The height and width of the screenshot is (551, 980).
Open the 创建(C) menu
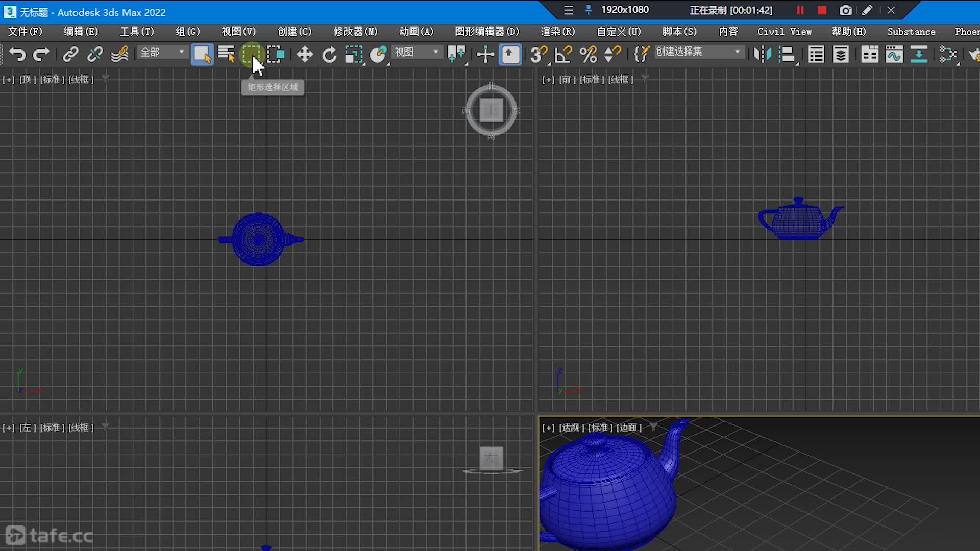tap(295, 32)
